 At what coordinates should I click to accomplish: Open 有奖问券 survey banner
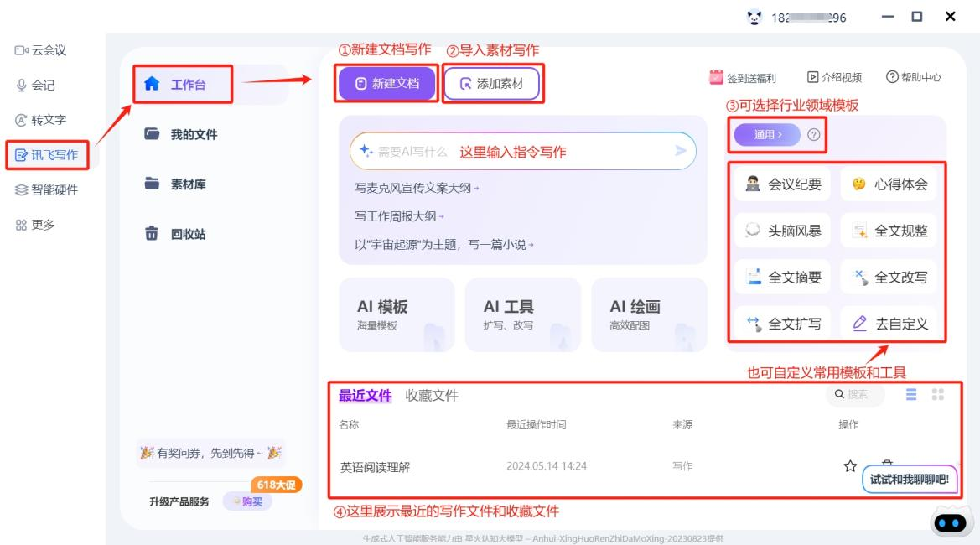tap(210, 453)
